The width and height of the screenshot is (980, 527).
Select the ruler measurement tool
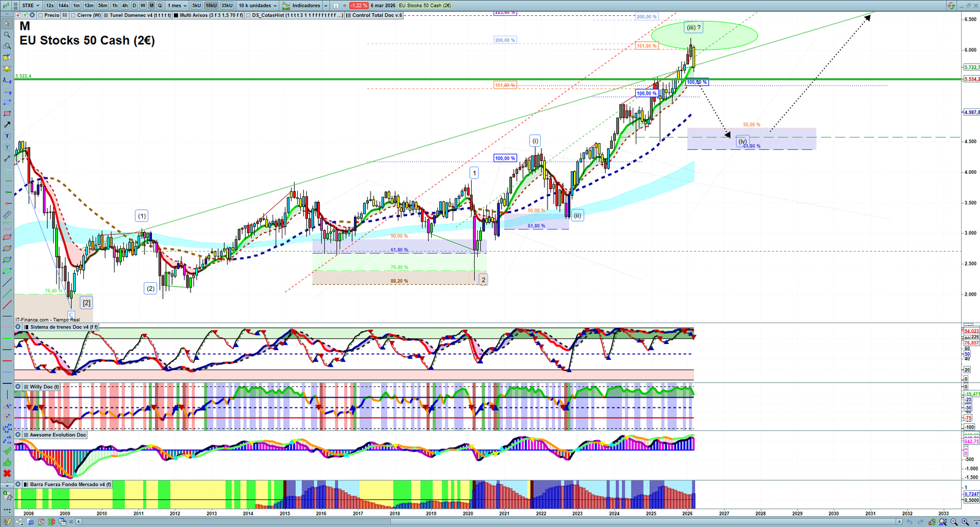7,215
